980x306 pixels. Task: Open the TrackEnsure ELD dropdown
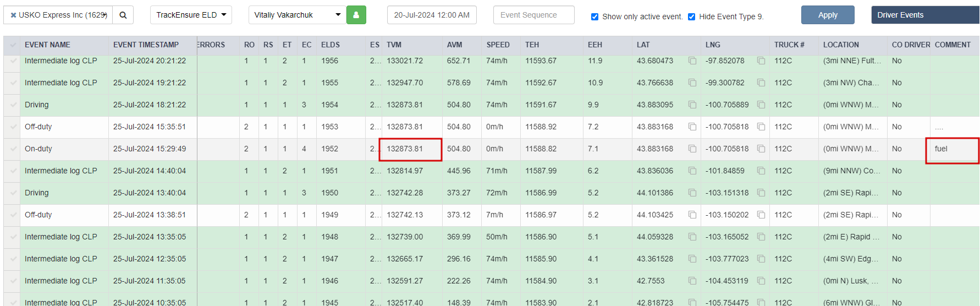click(x=191, y=15)
